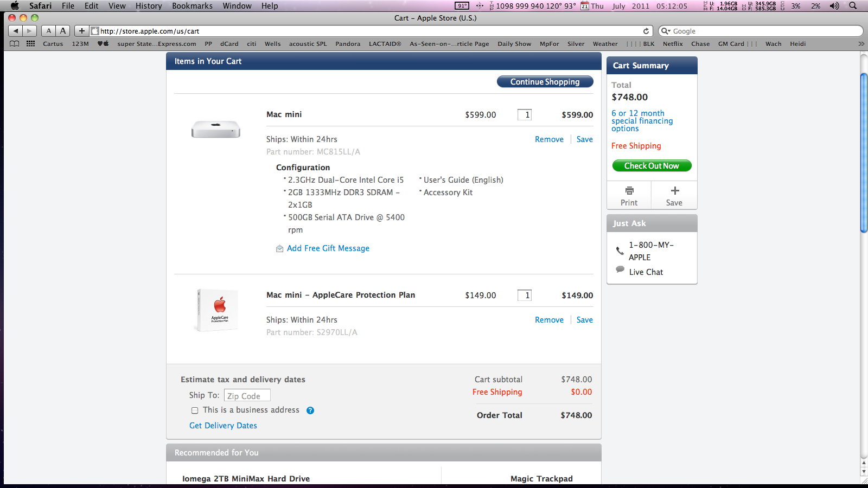Open special financing options link
Image resolution: width=868 pixels, height=488 pixels.
(x=642, y=121)
